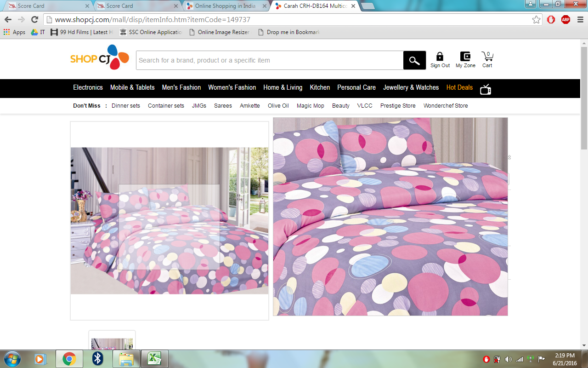The height and width of the screenshot is (368, 588).
Task: Open the Magic Mop link
Action: click(310, 106)
